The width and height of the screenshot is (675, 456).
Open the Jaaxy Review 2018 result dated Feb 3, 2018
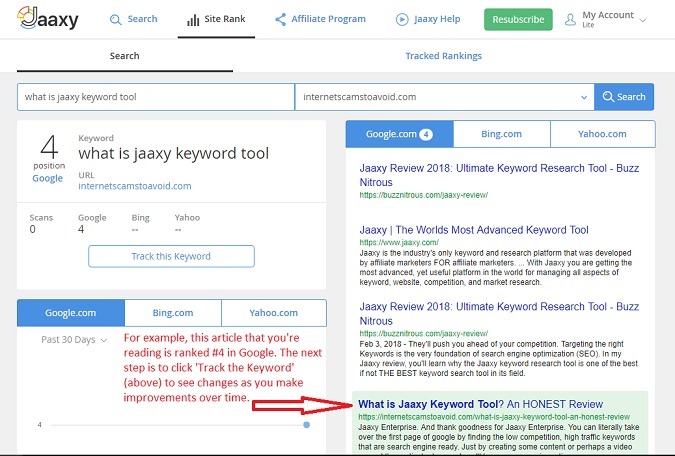(x=499, y=313)
